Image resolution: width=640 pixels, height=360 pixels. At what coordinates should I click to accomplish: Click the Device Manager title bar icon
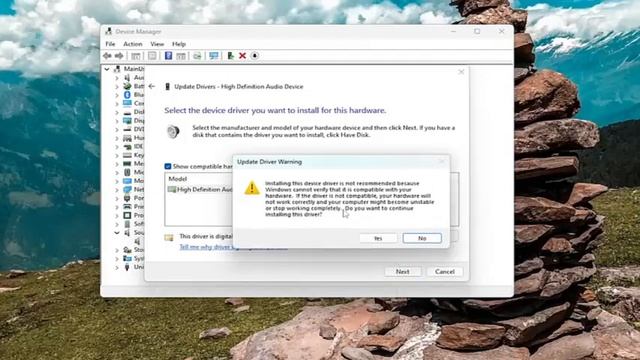[x=109, y=31]
